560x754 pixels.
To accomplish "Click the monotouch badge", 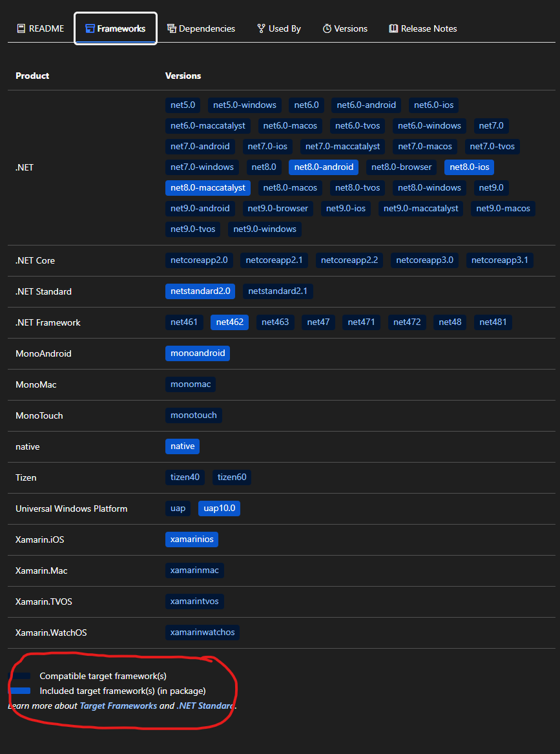I will click(194, 415).
